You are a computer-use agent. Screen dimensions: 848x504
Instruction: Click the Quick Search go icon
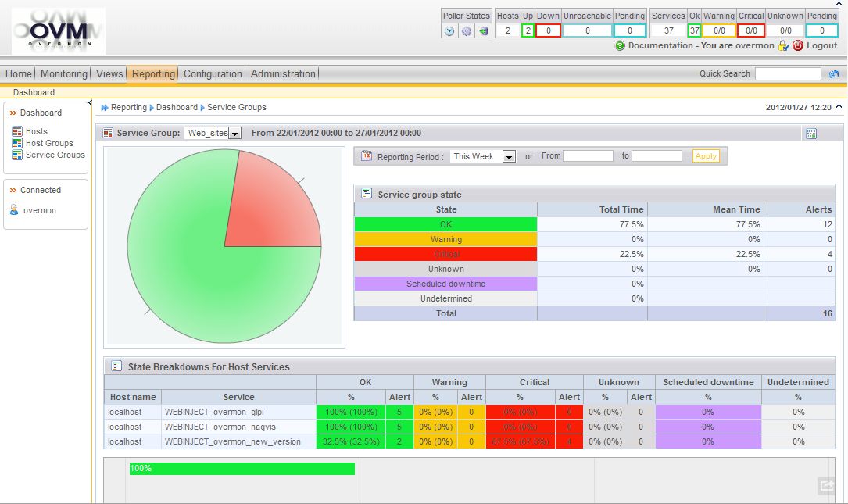coord(834,73)
